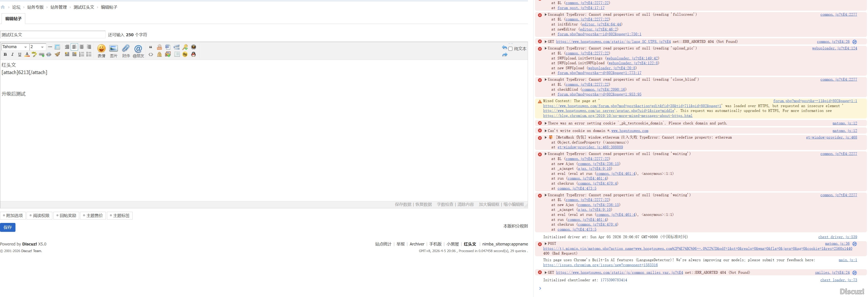Open the font color picker icon
This screenshot has height=297, width=868.
[x=27, y=54]
